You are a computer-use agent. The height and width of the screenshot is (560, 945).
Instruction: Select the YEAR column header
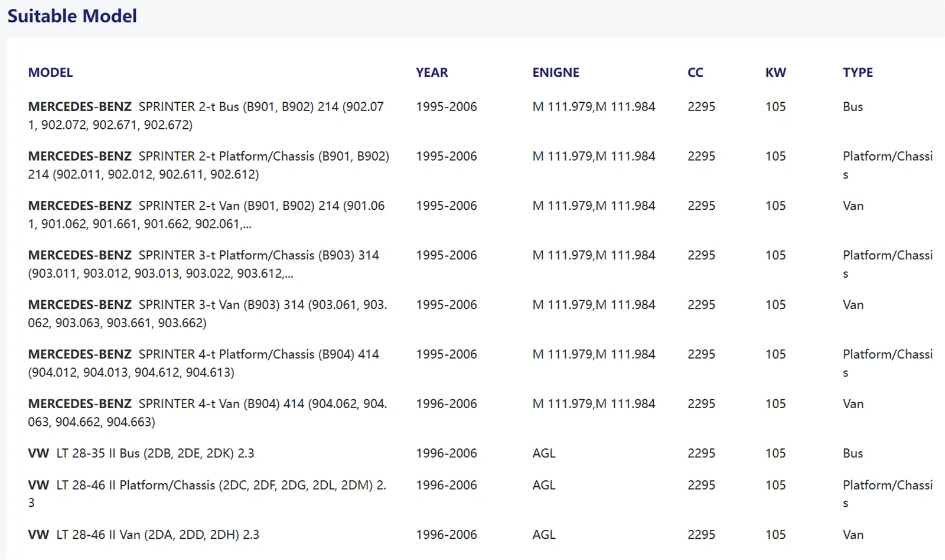pos(432,73)
